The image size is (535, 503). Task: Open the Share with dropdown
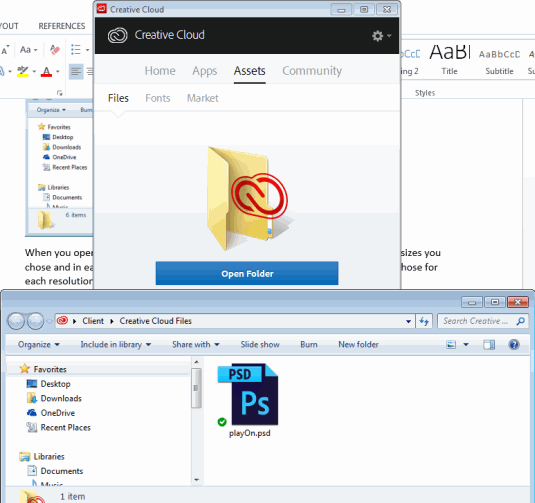196,344
